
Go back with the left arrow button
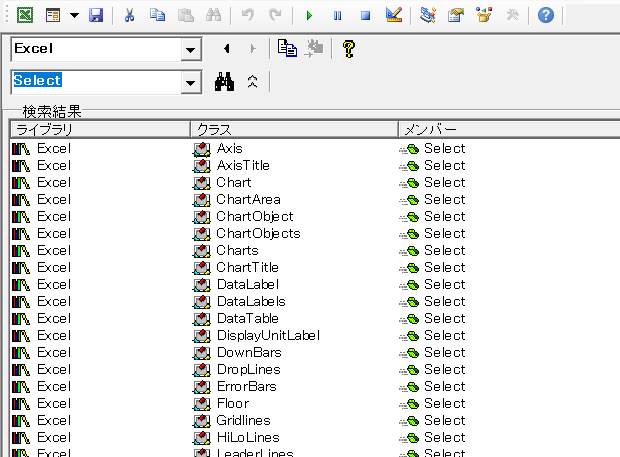tap(227, 49)
